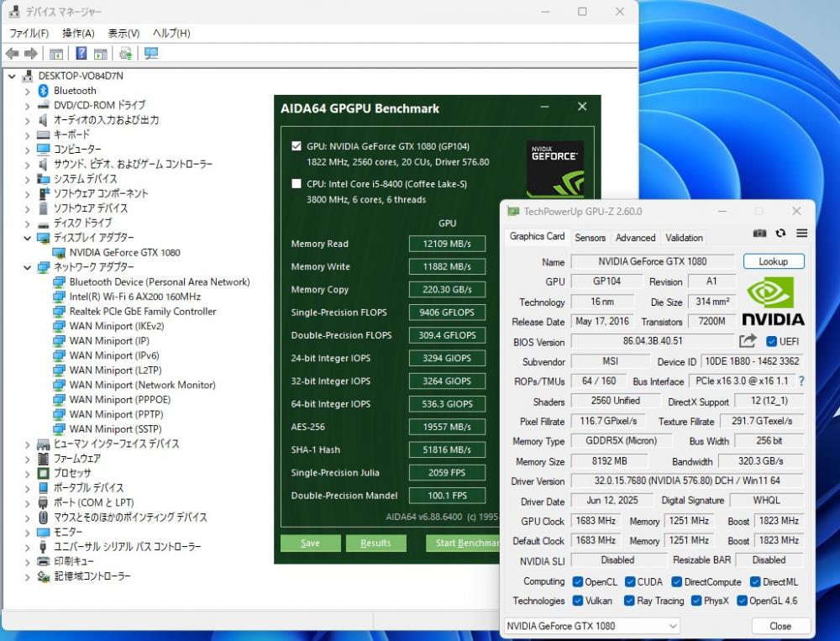This screenshot has width=840, height=641.
Task: Click the Driver Version field in GPU-Z
Action: click(x=687, y=481)
